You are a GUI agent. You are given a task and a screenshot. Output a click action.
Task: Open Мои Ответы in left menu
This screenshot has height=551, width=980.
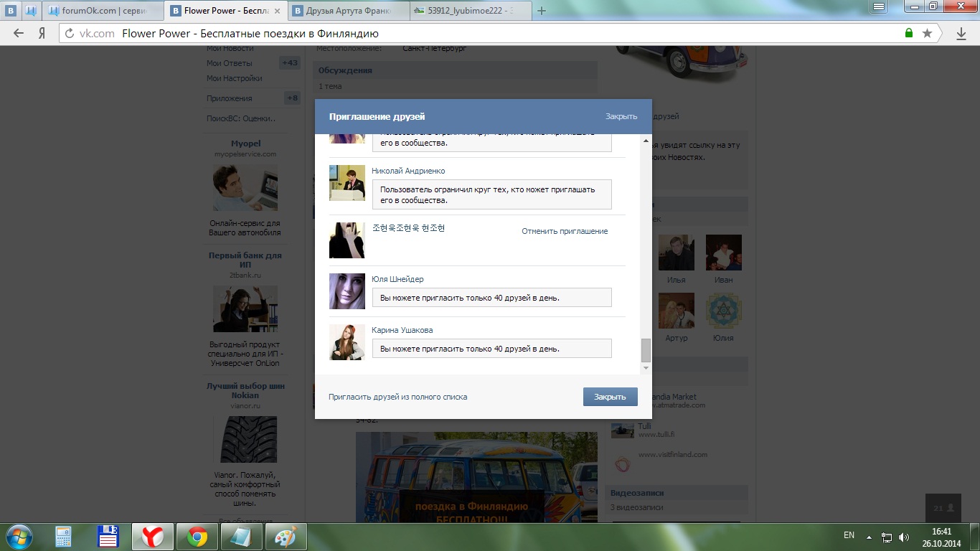point(230,63)
